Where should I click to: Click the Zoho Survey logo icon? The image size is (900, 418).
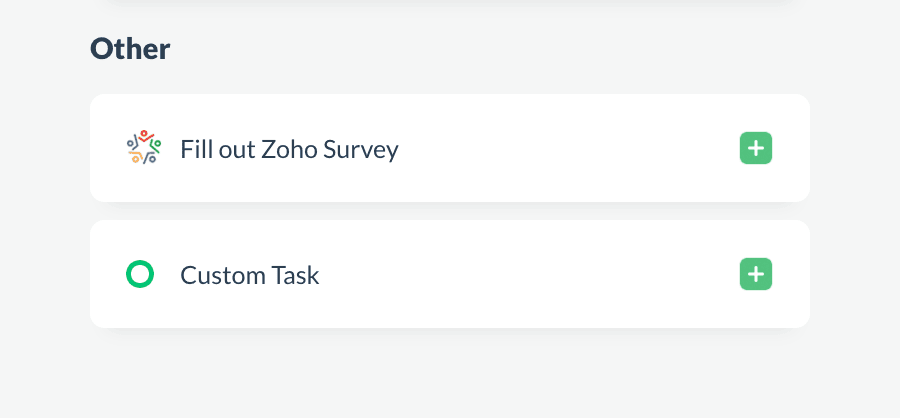point(143,148)
